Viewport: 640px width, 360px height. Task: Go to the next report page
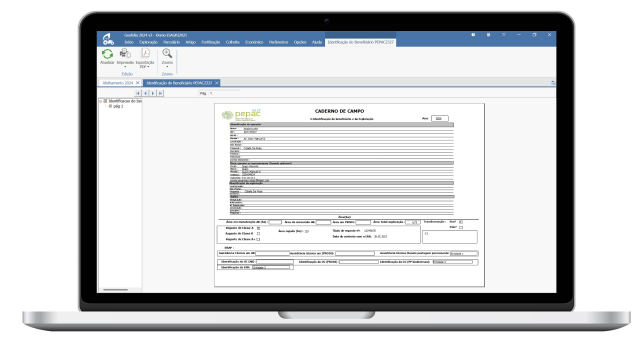pos(153,93)
